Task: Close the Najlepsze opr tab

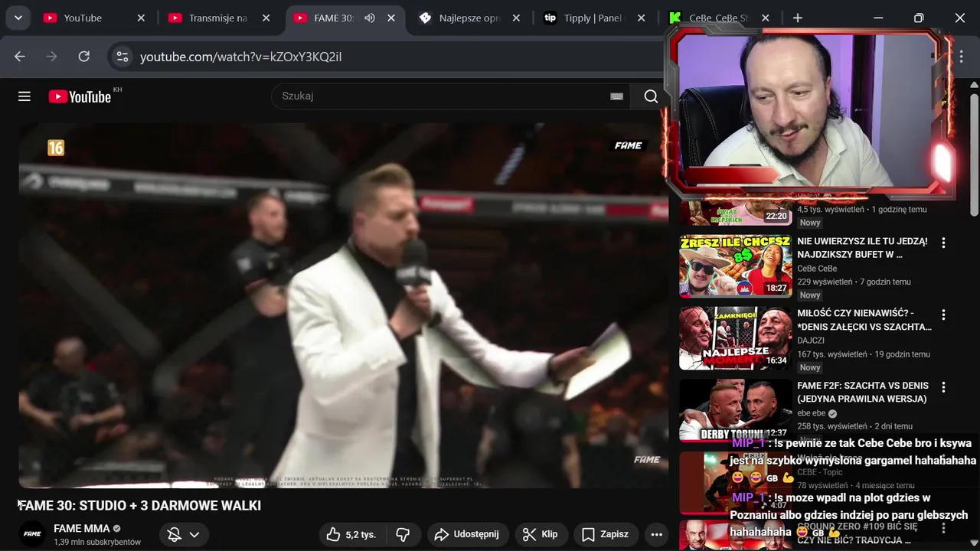Action: [516, 18]
